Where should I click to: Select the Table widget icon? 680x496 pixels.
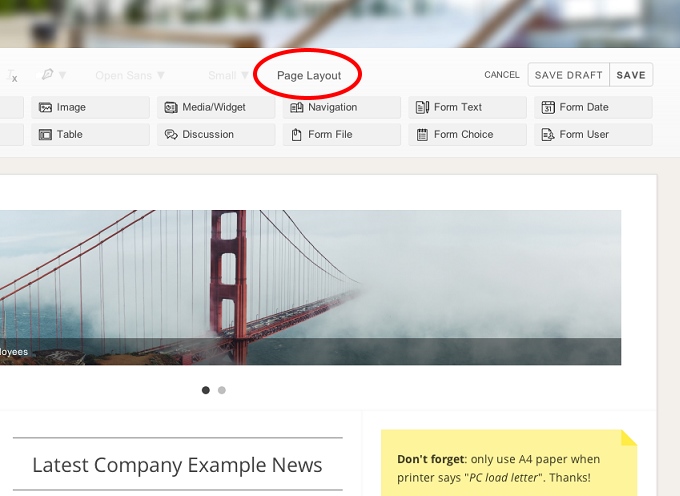coord(45,135)
